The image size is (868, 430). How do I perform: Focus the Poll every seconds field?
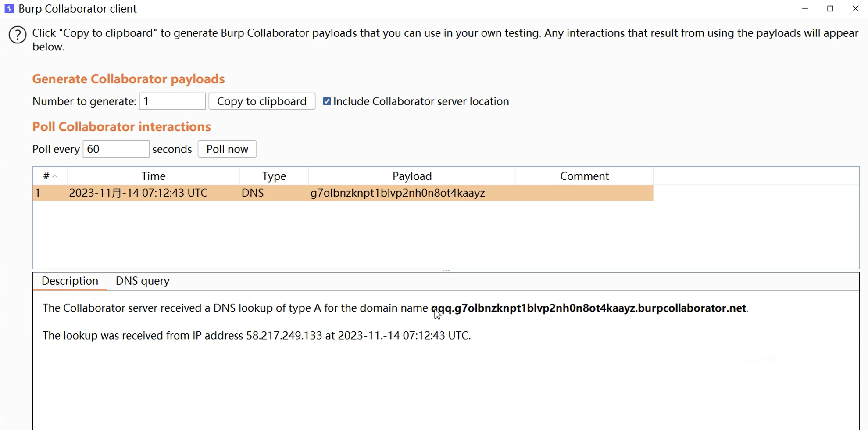click(x=116, y=149)
